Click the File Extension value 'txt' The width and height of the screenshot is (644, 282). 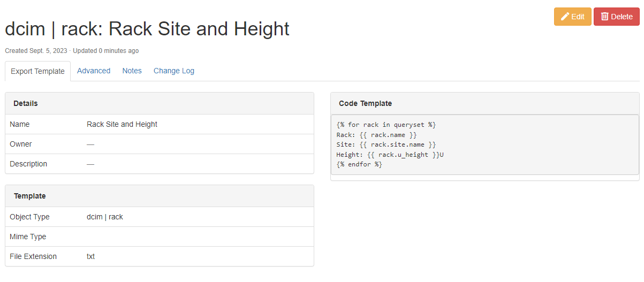click(x=91, y=256)
